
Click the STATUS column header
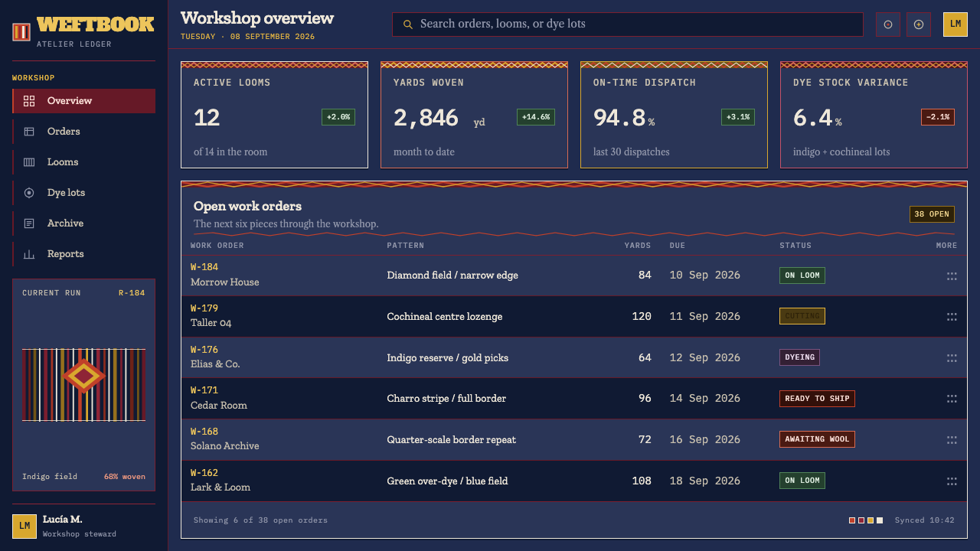(x=795, y=246)
